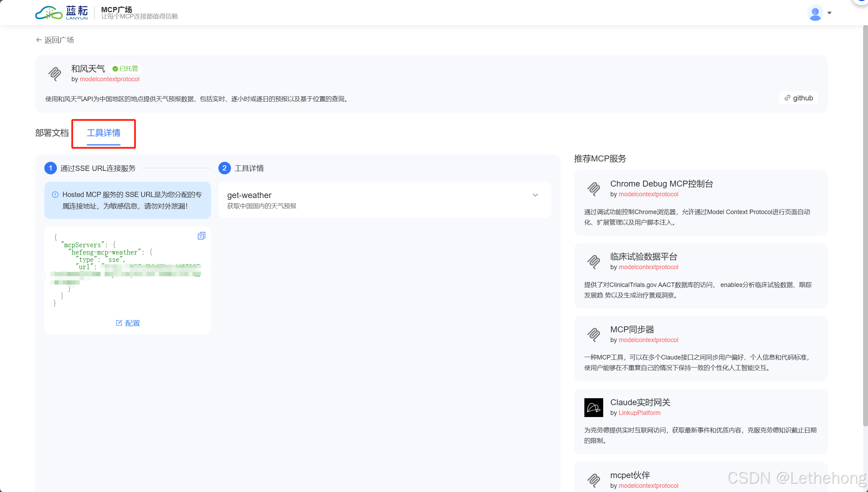Expand the get-weather tool chevron

pyautogui.click(x=535, y=195)
